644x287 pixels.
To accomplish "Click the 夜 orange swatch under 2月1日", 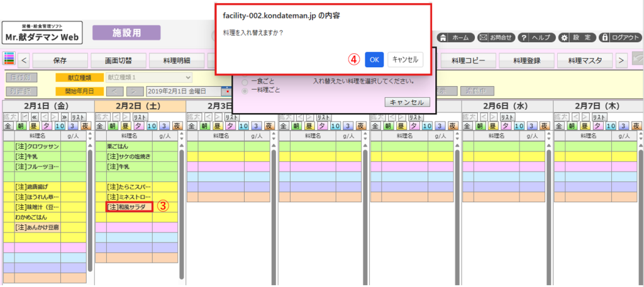I will click(86, 126).
